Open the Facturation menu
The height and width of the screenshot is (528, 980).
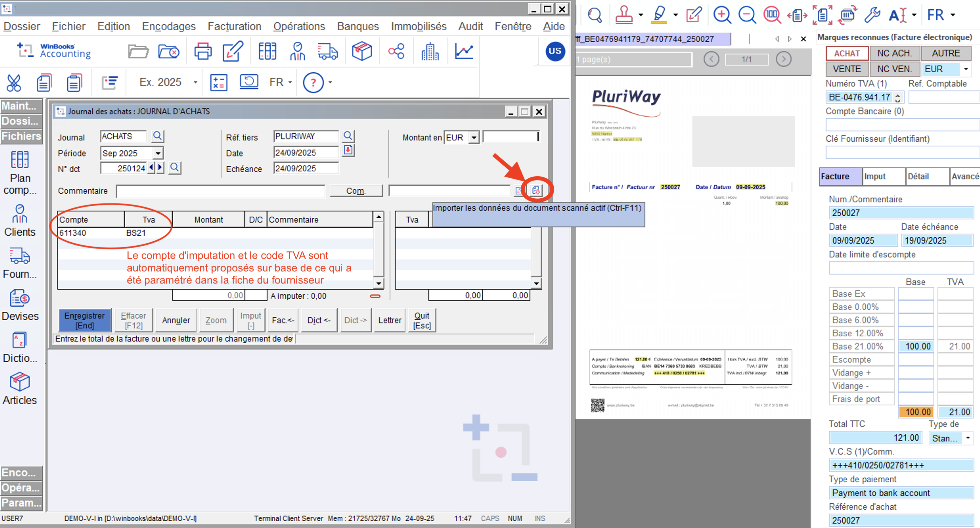tap(234, 26)
